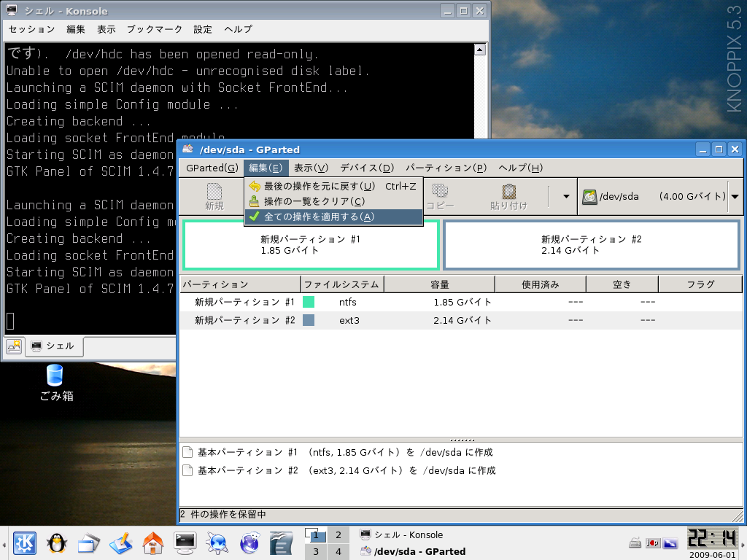Viewport: 747px width, 560px height.
Task: Sort by the ファイルシステム column header
Action: (342, 284)
